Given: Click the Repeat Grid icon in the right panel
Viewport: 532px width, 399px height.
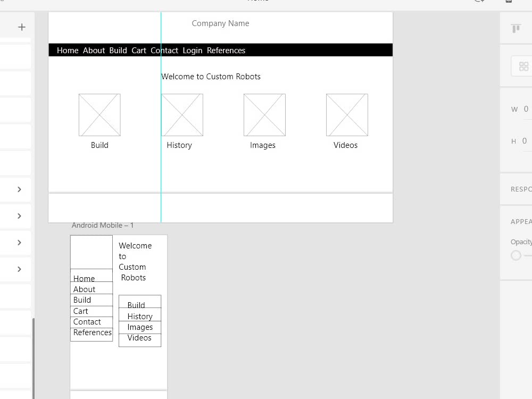Looking at the screenshot, I should click(523, 66).
